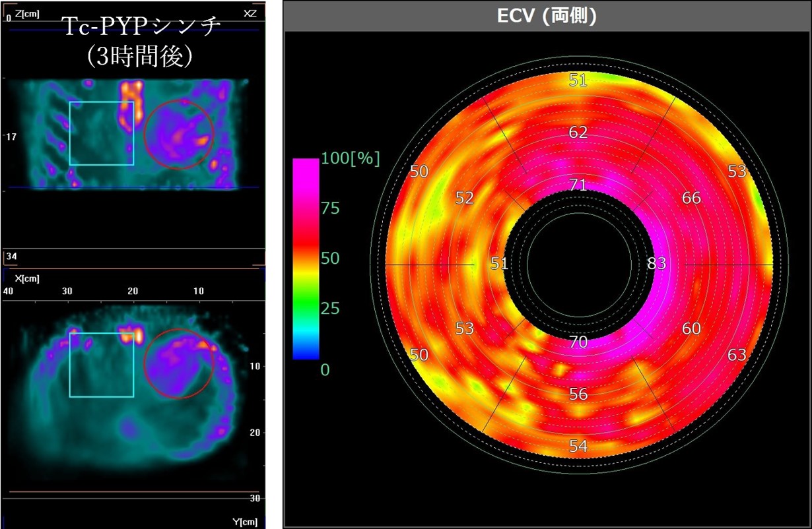Viewport: 812px width, 529px height.
Task: Click the 100[%] label on the color scale
Action: click(351, 159)
